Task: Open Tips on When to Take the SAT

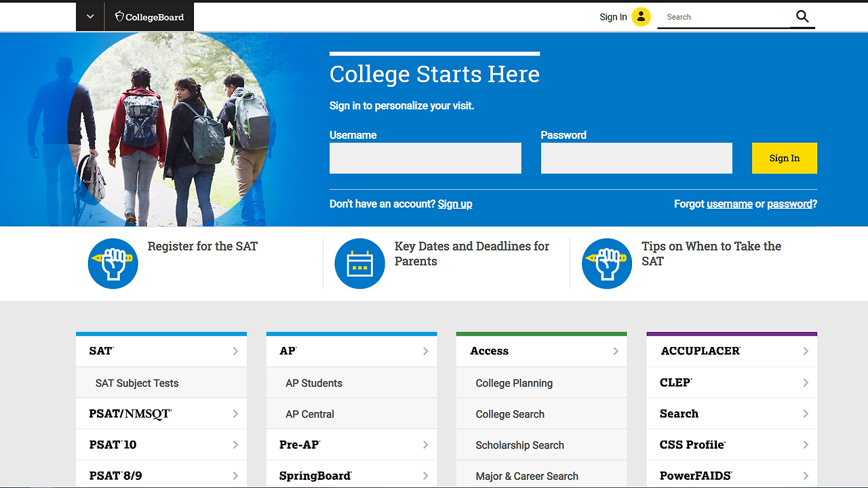Action: 711,253
